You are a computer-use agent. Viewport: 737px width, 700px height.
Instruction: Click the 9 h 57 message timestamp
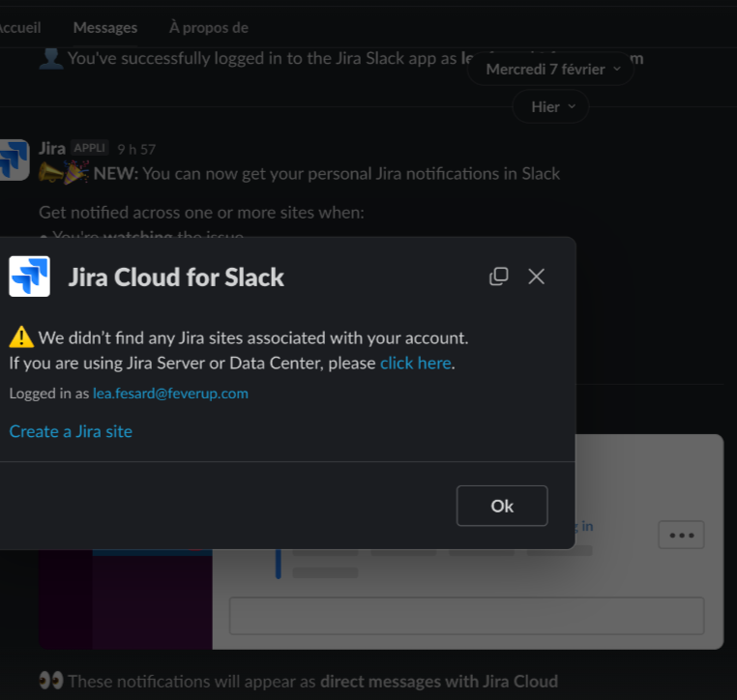136,150
